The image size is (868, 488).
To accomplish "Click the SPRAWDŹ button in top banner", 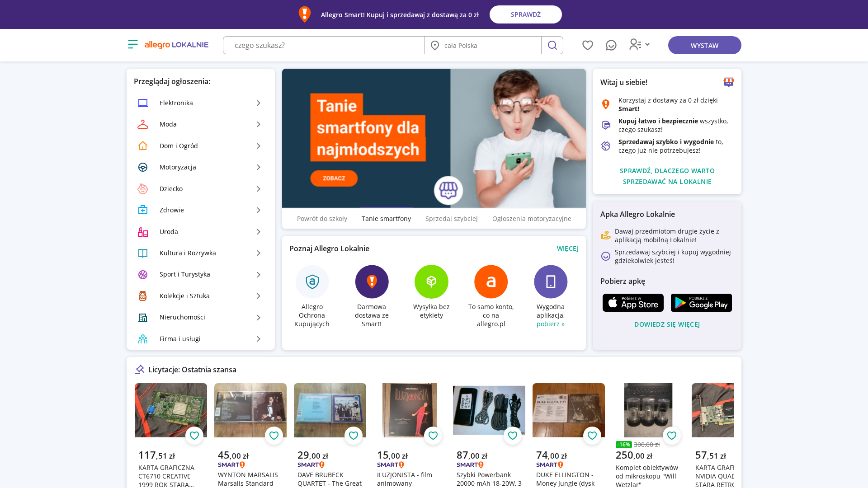I will click(x=526, y=14).
